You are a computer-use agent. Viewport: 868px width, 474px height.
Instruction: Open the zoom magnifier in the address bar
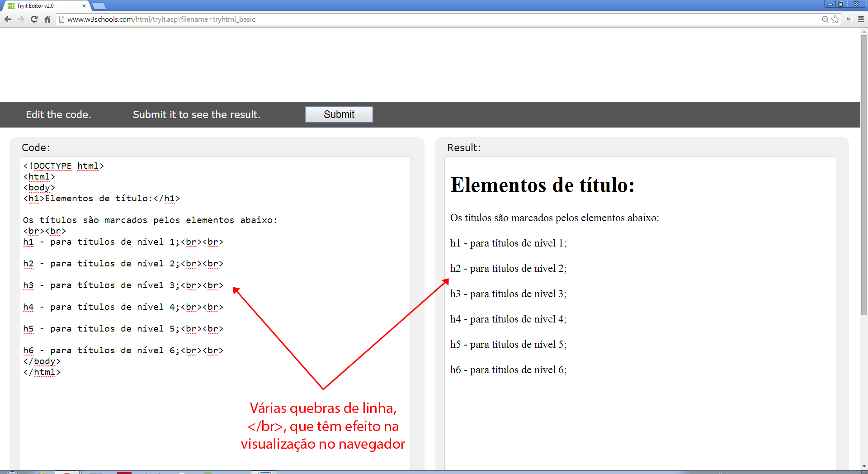(x=825, y=19)
